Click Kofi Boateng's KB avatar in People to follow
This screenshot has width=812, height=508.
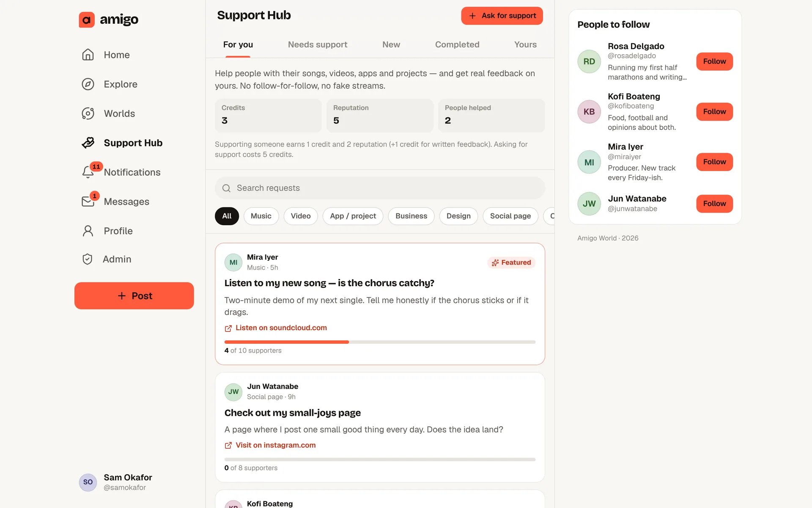[589, 112]
